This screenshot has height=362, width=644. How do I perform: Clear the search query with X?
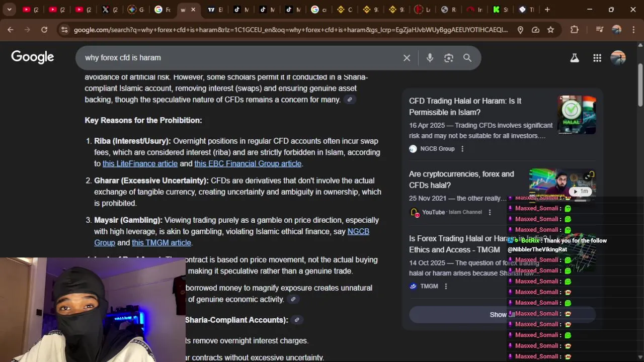[407, 58]
